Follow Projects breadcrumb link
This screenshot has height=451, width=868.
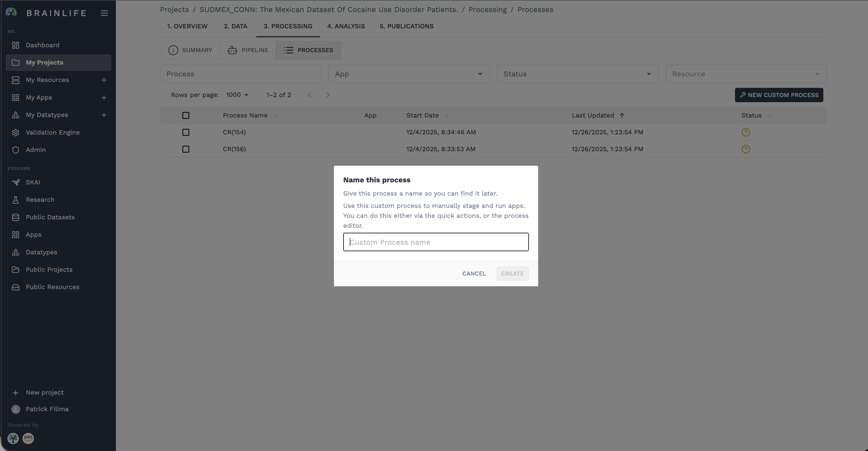coord(175,9)
